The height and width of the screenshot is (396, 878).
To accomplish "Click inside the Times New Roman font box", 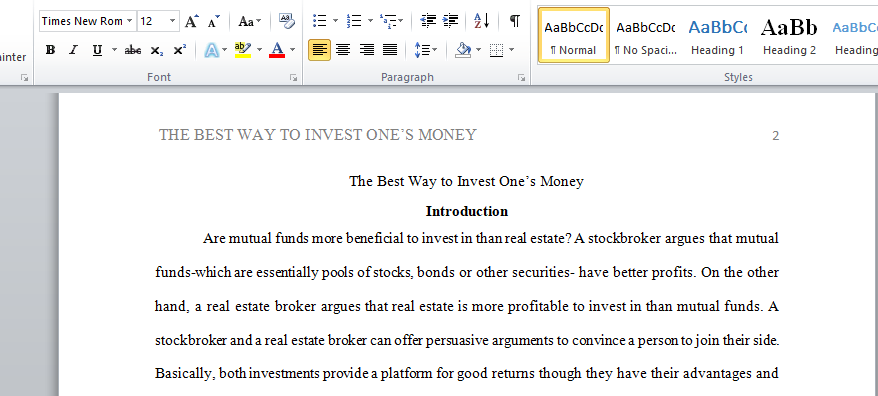I will tap(82, 21).
